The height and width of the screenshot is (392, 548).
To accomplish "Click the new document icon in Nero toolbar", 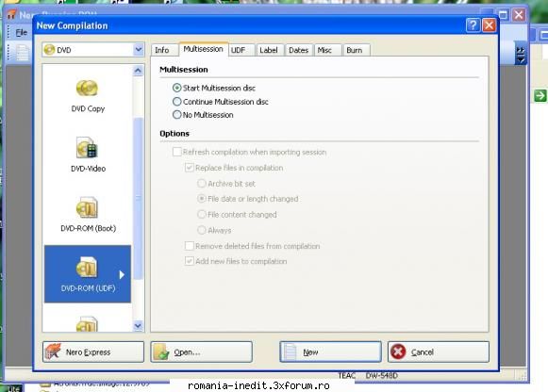I will coord(23,53).
